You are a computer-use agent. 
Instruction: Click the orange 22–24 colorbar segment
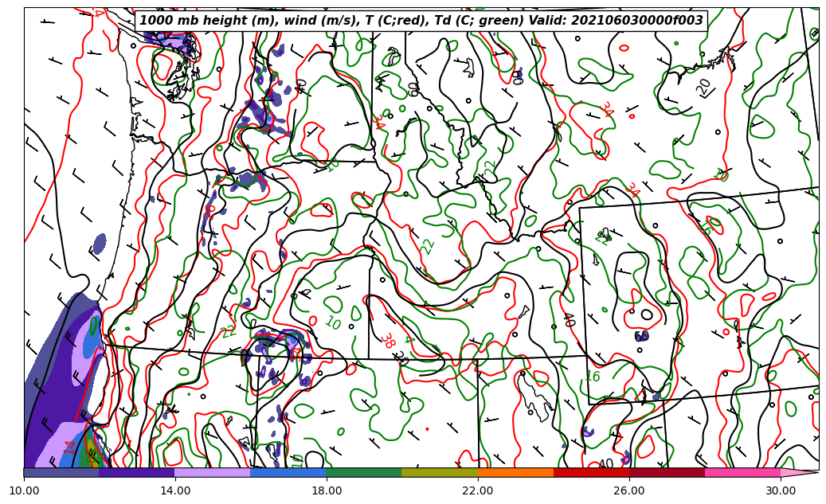click(515, 472)
